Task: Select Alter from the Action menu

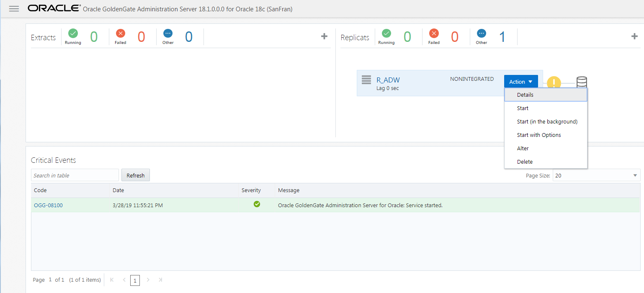Action: (546, 148)
